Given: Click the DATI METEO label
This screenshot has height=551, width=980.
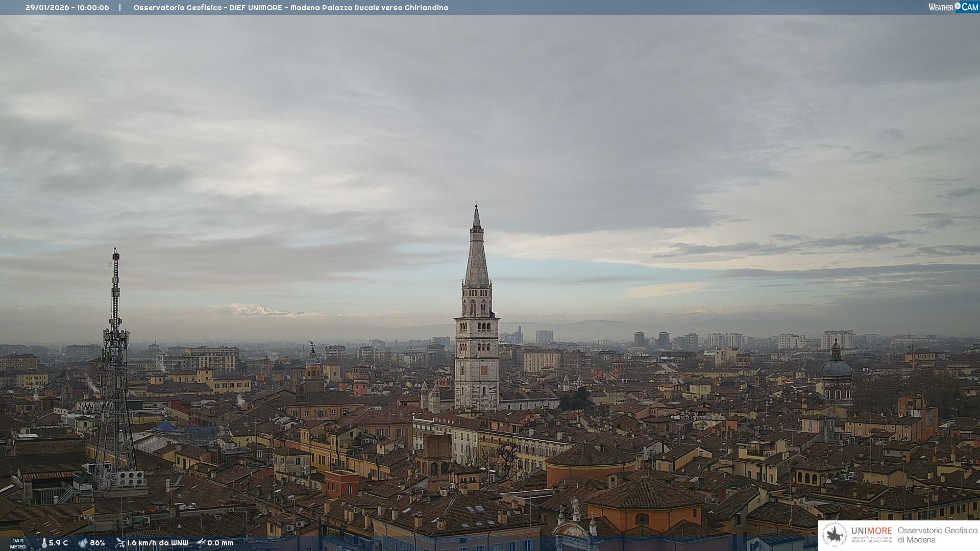Looking at the screenshot, I should [18, 543].
